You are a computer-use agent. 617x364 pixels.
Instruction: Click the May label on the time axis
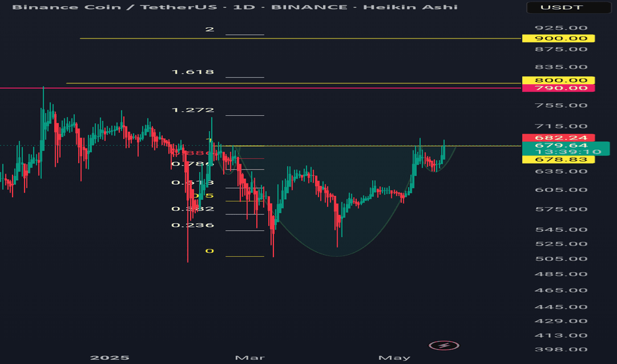pos(395,357)
